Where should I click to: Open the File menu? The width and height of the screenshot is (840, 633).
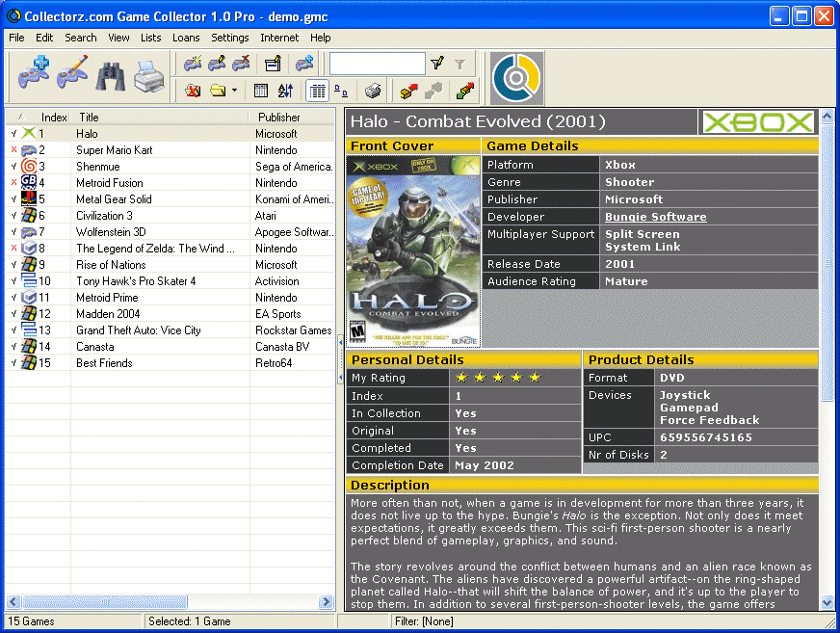point(16,38)
